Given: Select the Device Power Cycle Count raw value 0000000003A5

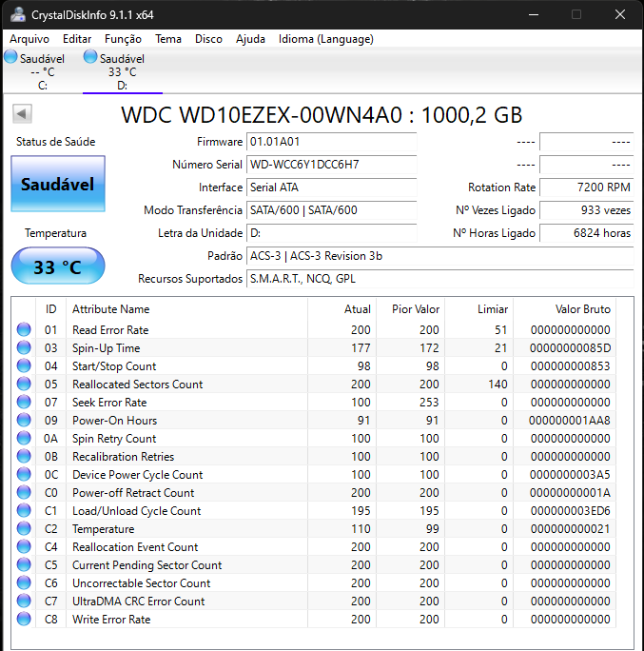Looking at the screenshot, I should (x=570, y=475).
